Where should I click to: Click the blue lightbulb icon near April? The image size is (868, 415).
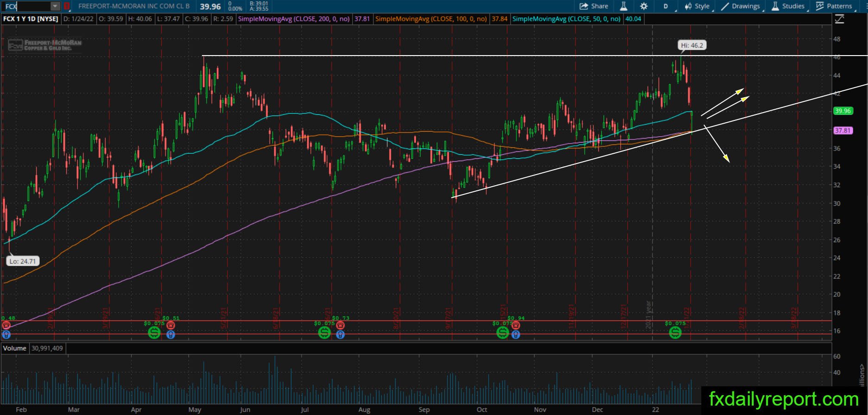(x=170, y=334)
